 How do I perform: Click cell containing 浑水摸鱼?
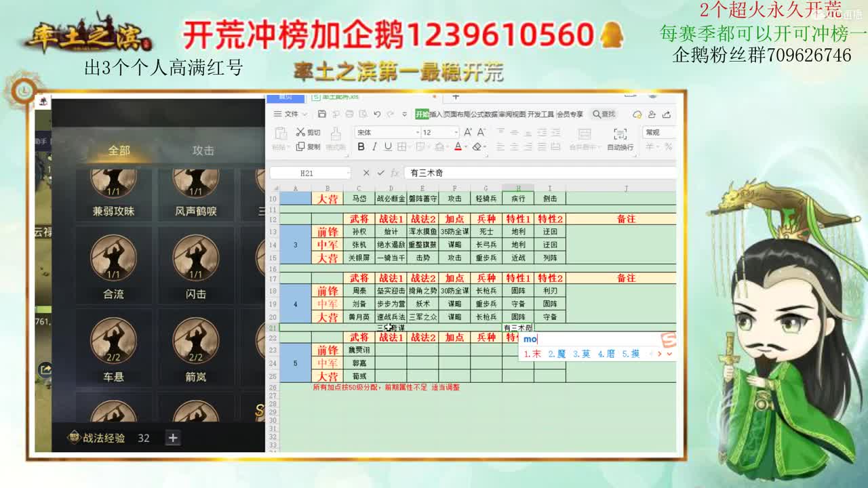pos(422,231)
